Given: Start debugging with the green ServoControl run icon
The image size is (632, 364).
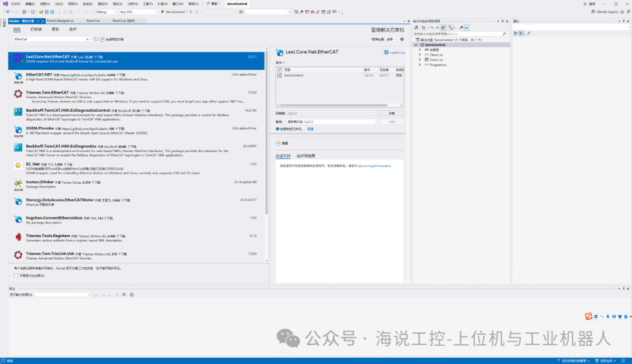Looking at the screenshot, I should click(163, 11).
